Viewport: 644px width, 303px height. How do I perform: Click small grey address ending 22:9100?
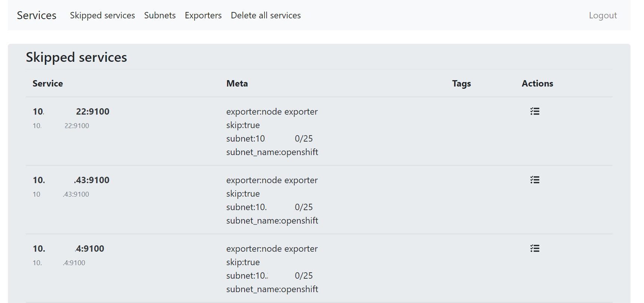click(61, 126)
